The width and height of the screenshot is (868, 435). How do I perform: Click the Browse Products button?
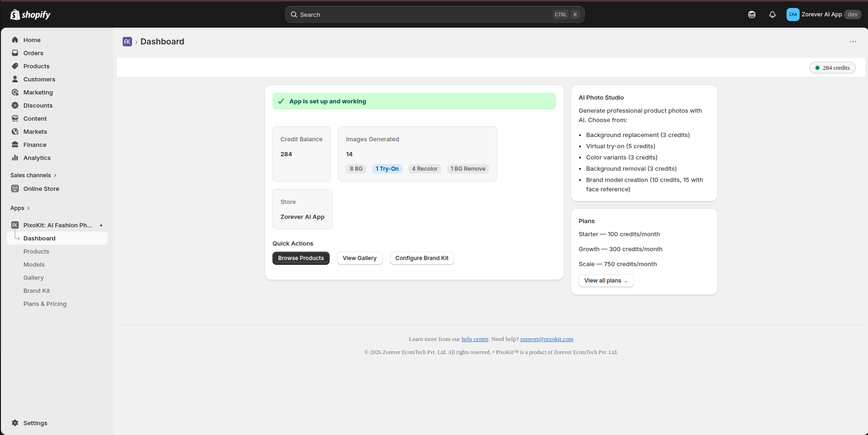pos(301,258)
